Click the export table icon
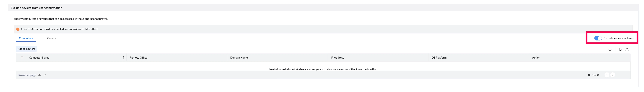The height and width of the screenshot is (92, 644). point(627,50)
